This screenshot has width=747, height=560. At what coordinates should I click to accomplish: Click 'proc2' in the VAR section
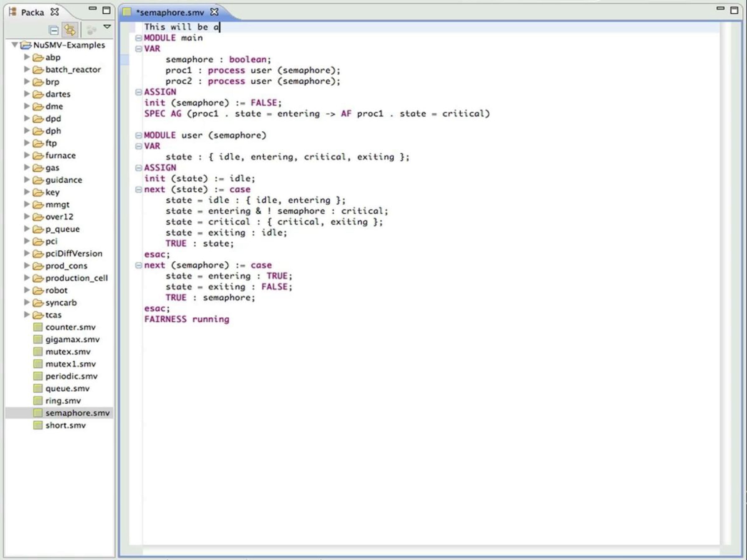[179, 81]
